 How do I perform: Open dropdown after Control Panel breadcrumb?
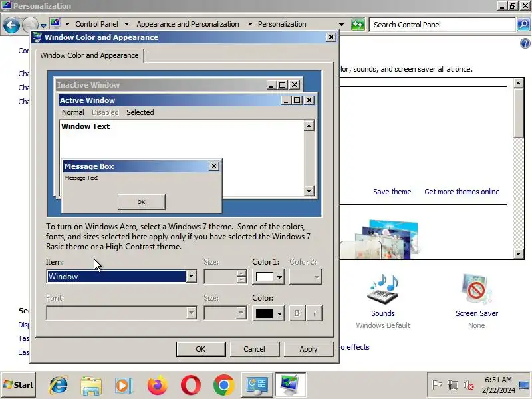point(126,25)
